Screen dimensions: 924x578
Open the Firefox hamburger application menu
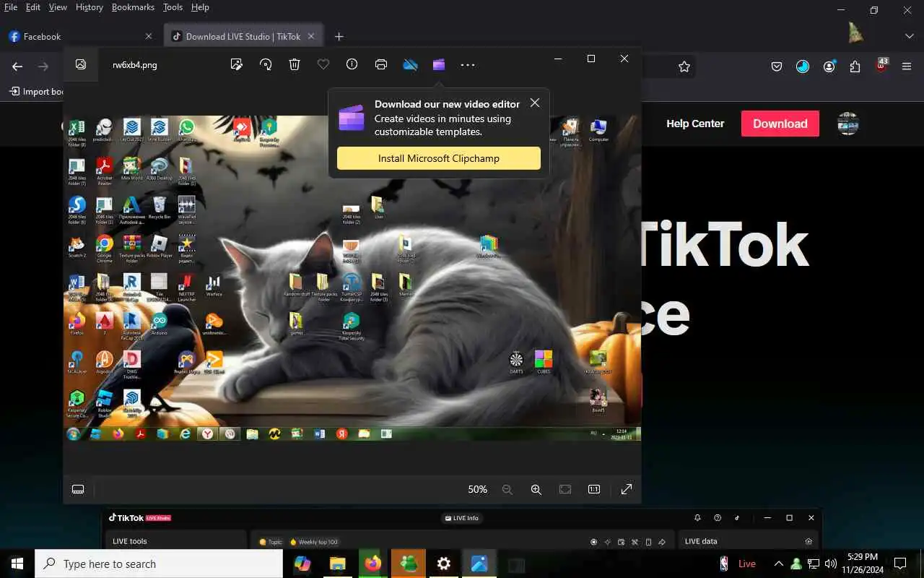tap(907, 66)
